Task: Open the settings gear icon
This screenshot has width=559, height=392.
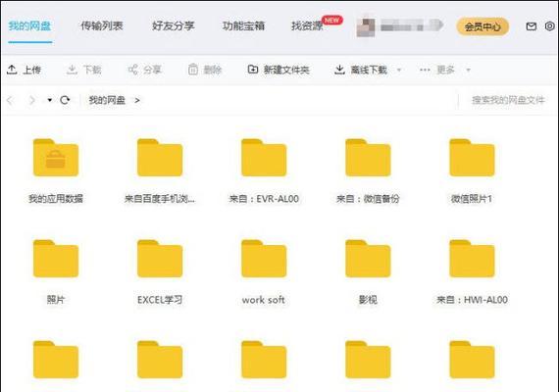Action: 550,26
